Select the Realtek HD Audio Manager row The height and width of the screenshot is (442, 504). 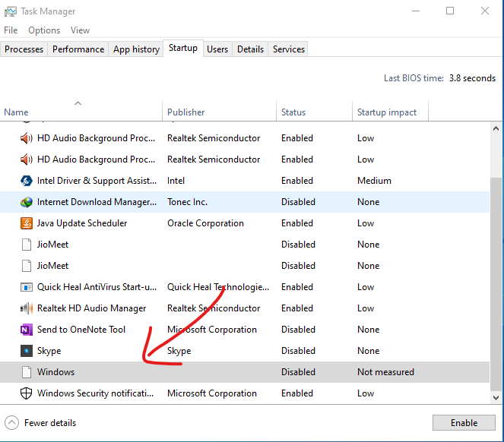[x=245, y=308]
